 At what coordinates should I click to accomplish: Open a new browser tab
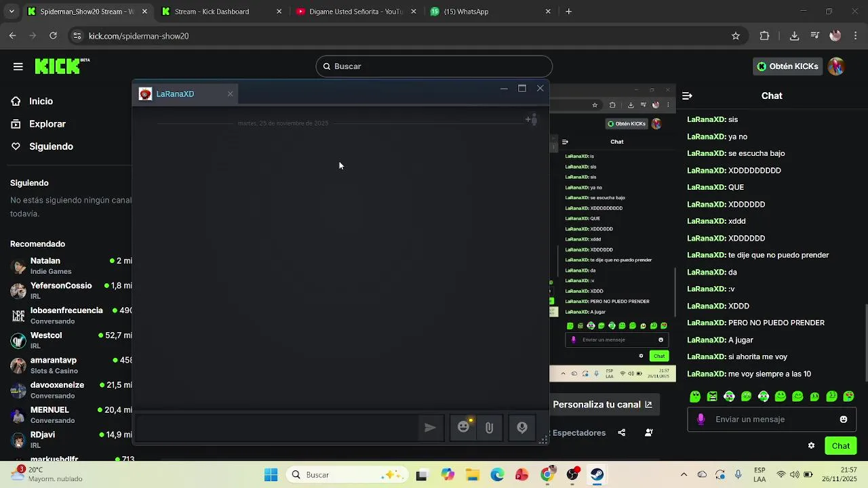tap(569, 12)
